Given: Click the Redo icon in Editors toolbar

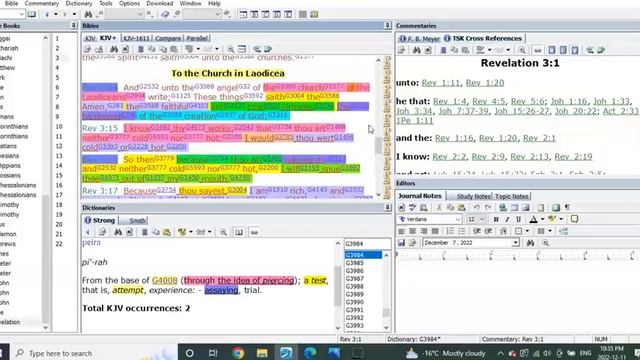Looking at the screenshot, I should tap(488, 207).
